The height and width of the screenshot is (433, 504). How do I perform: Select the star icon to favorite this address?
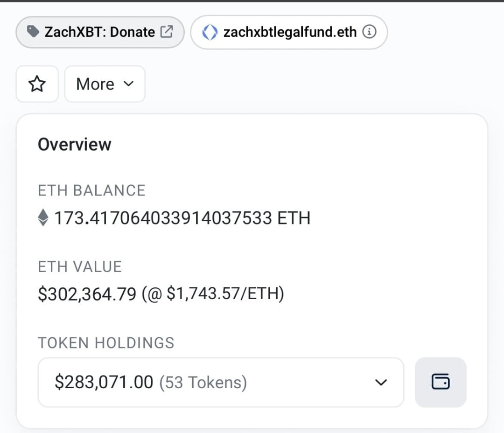[37, 84]
